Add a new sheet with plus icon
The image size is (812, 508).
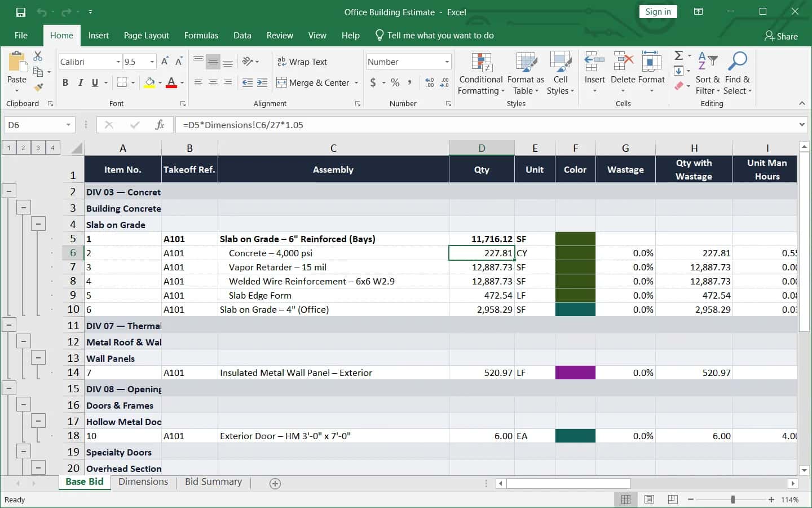[x=275, y=483]
